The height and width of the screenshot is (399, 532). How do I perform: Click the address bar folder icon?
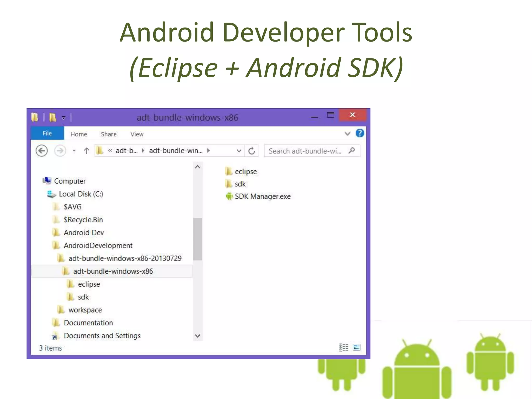click(x=99, y=151)
